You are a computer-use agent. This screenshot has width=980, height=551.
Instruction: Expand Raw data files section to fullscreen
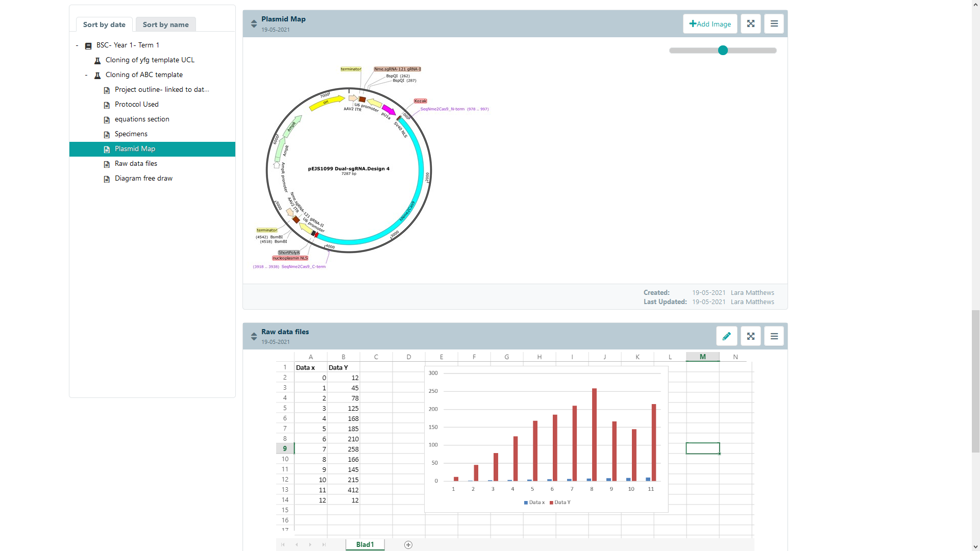click(750, 336)
